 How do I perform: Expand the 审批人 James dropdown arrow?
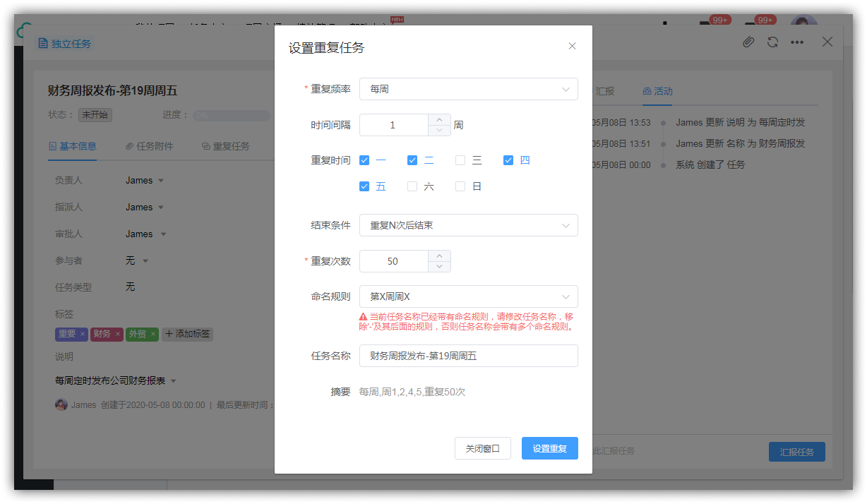pyautogui.click(x=164, y=234)
